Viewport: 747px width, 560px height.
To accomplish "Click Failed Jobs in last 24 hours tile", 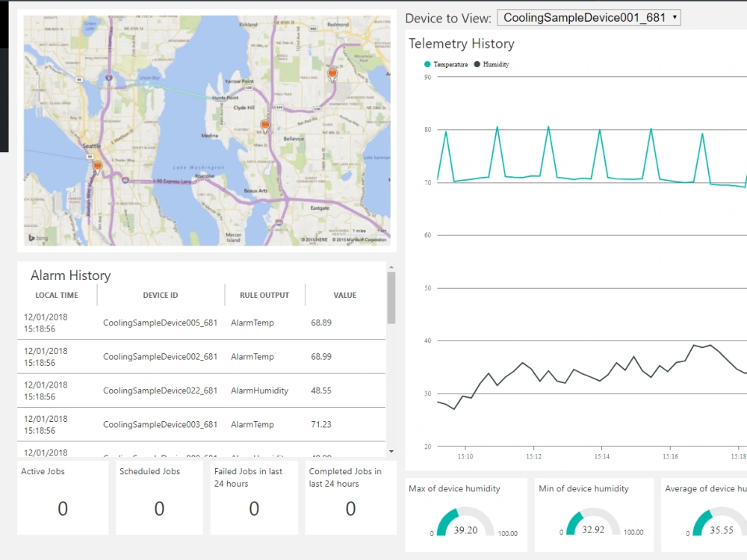I will [254, 497].
